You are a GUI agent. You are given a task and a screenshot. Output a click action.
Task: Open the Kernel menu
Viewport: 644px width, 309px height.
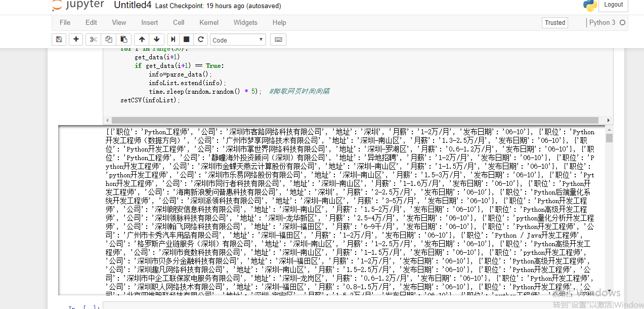pyautogui.click(x=209, y=22)
